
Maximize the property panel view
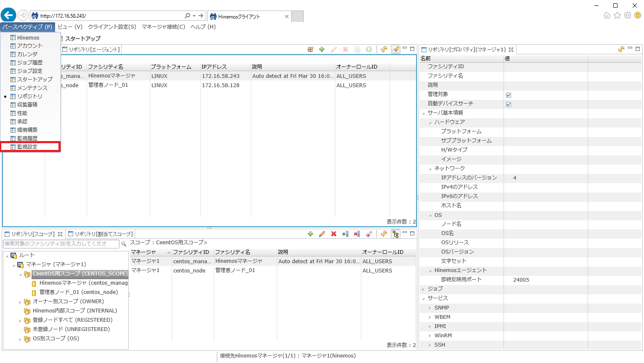click(638, 48)
